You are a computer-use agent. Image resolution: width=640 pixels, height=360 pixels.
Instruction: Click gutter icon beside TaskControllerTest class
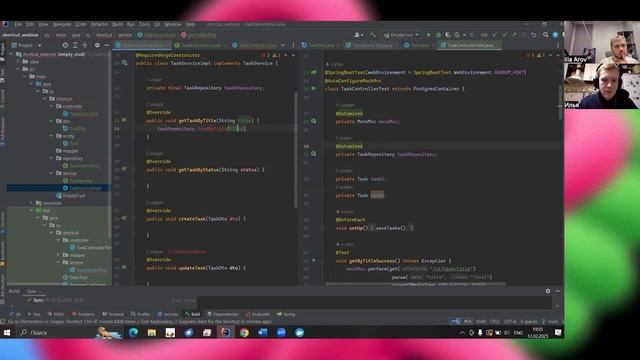313,89
